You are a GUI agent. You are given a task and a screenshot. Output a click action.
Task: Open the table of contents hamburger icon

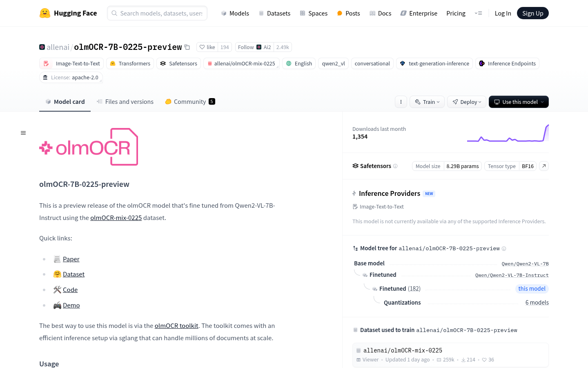coord(23,133)
